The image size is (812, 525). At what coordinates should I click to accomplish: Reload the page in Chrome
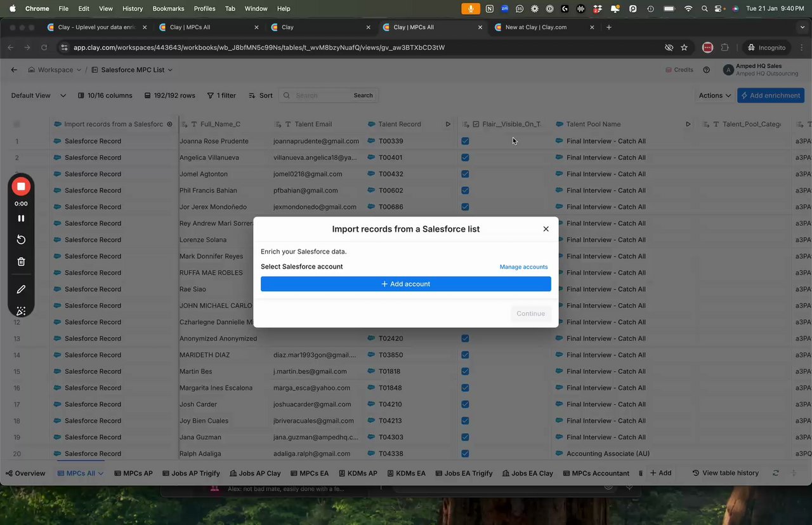coord(44,48)
